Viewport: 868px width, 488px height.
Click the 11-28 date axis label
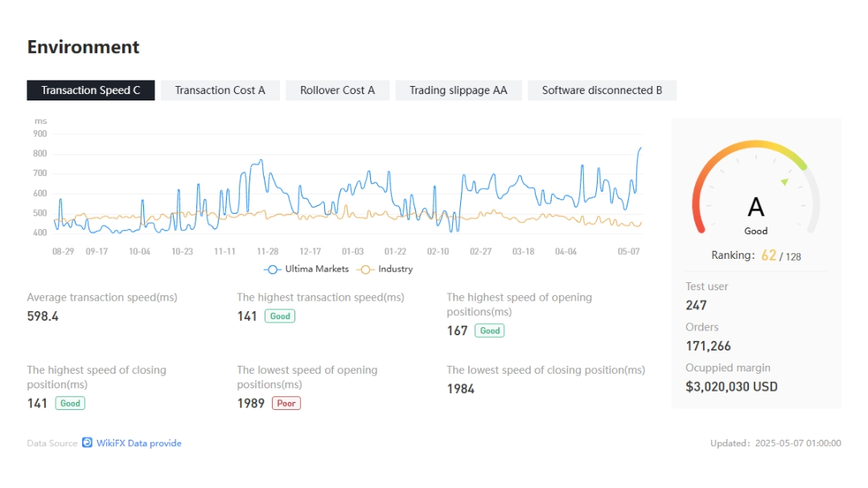pos(267,252)
